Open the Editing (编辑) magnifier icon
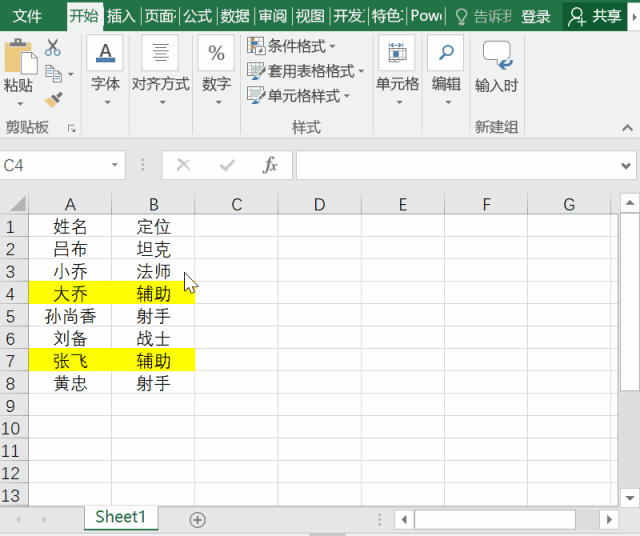 coord(446,53)
